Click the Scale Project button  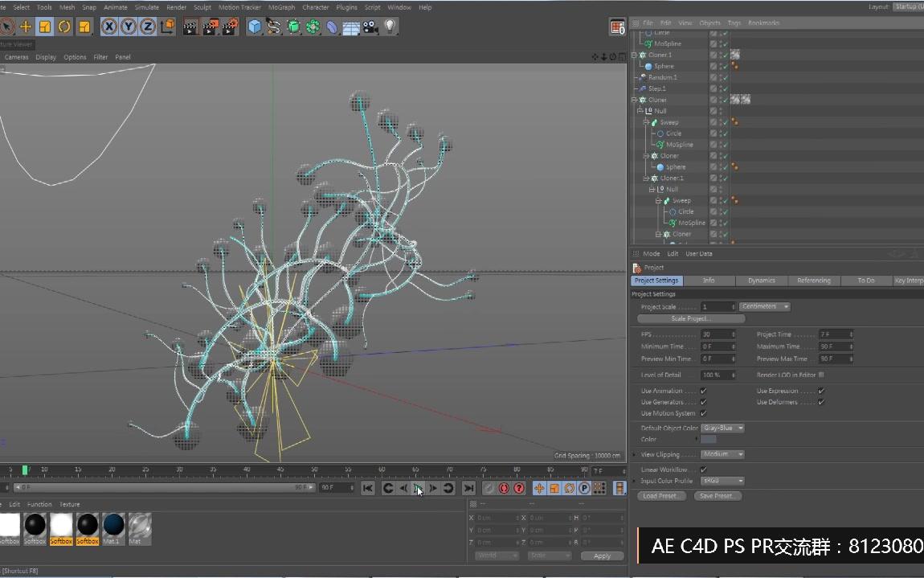click(x=691, y=318)
